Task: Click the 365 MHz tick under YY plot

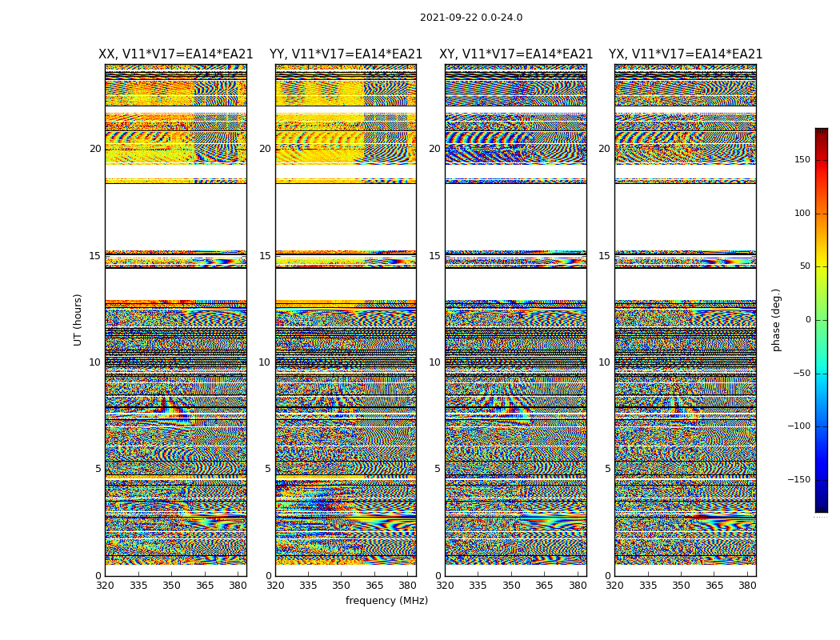Action: 374,586
